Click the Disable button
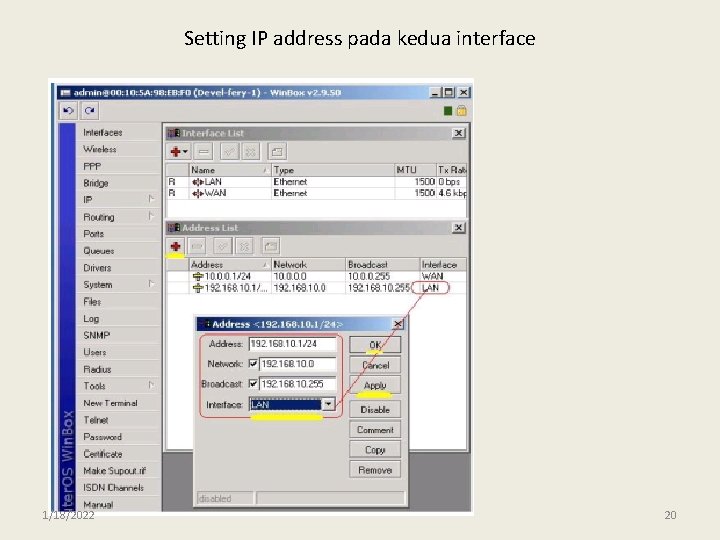The width and height of the screenshot is (720, 540). [375, 409]
